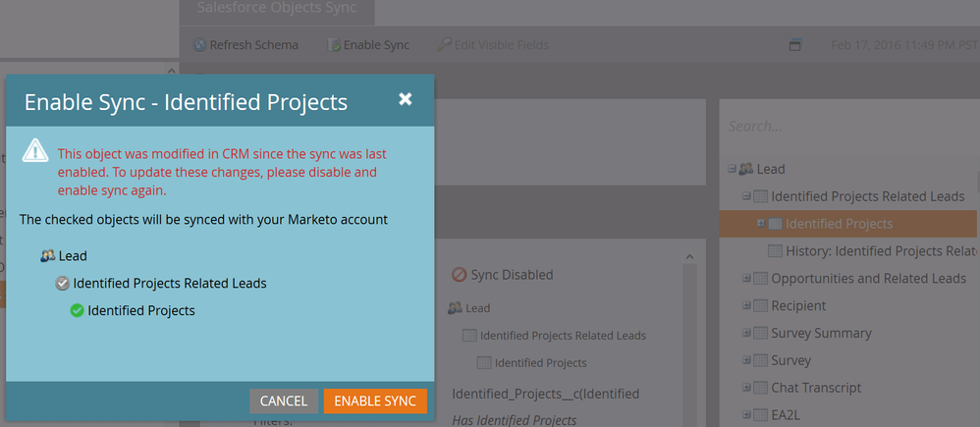Click center panel scrollbar up arrow
Screen dimensions: 980x427
click(689, 256)
